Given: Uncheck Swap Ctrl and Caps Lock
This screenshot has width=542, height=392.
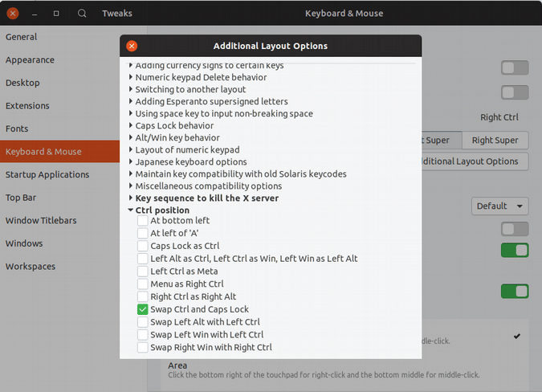Looking at the screenshot, I should click(x=142, y=309).
